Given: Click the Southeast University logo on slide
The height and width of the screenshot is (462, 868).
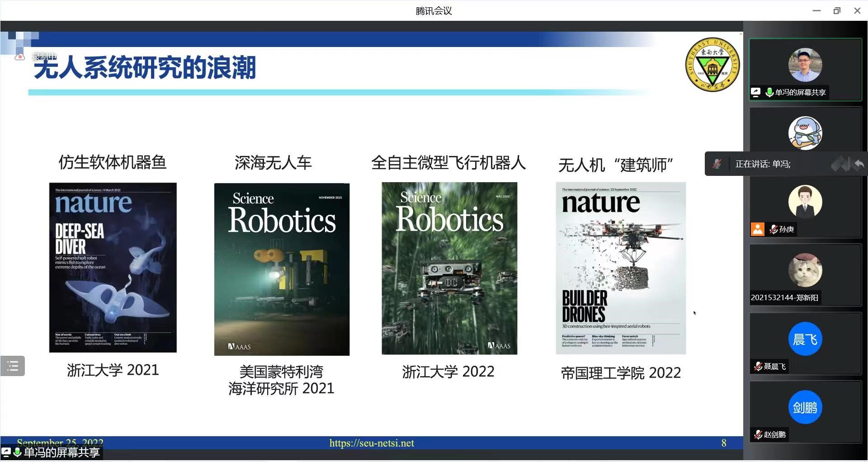Looking at the screenshot, I should (712, 65).
